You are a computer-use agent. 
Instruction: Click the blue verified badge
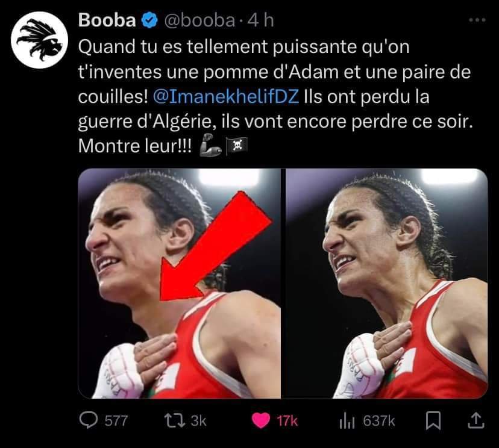click(149, 20)
